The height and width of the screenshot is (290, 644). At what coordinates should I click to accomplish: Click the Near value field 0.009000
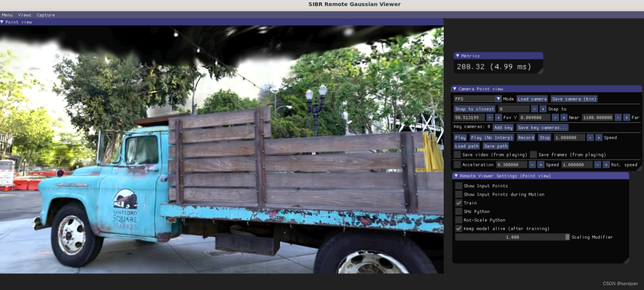pyautogui.click(x=535, y=117)
